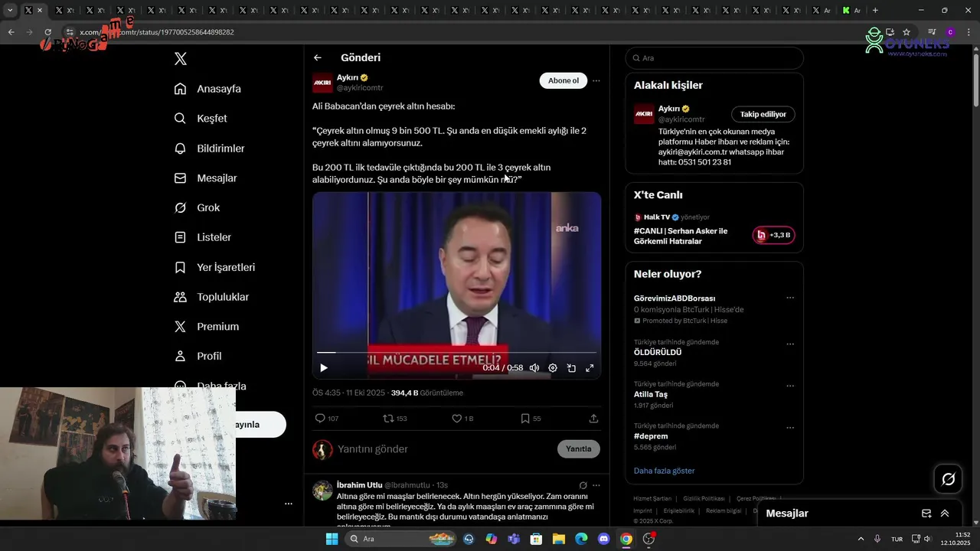Open more menu on İbrahim Utlu's reply

596,485
